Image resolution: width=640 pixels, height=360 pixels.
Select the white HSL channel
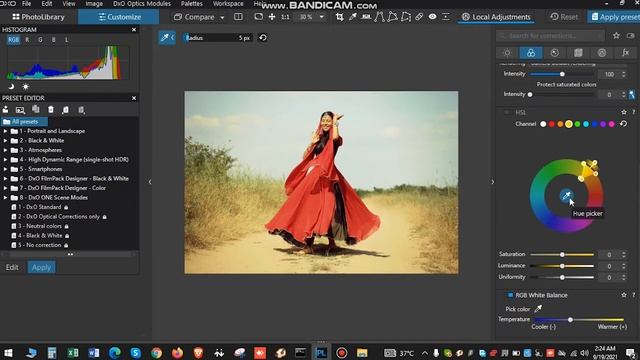click(543, 124)
